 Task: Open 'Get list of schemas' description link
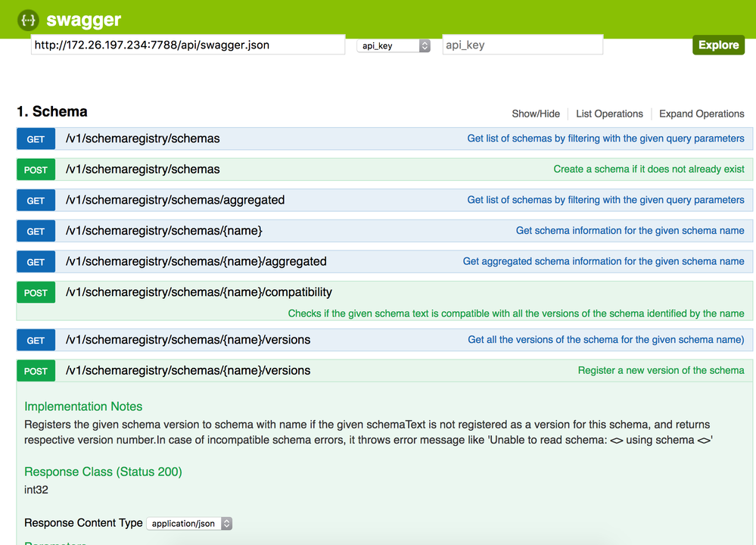pos(605,139)
